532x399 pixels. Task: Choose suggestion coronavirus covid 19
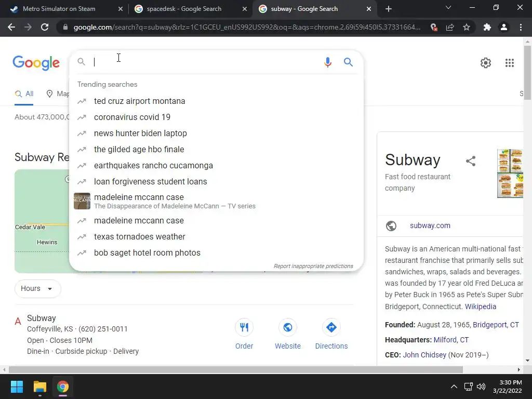[x=216, y=117]
